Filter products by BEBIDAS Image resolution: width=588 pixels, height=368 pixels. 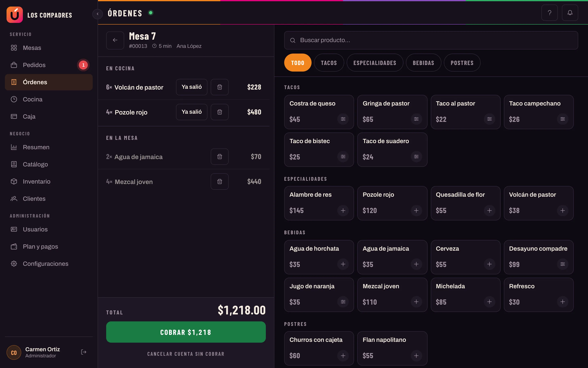coord(423,63)
